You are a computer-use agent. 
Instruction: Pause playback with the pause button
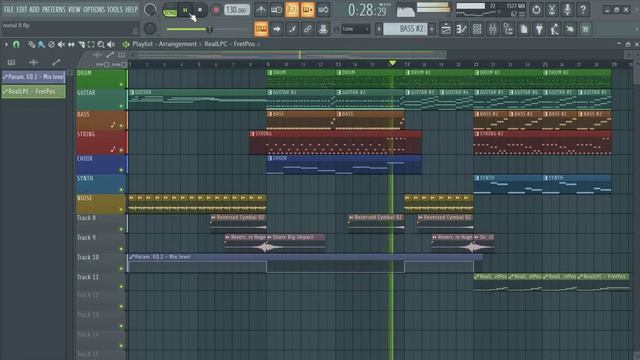coord(185,10)
